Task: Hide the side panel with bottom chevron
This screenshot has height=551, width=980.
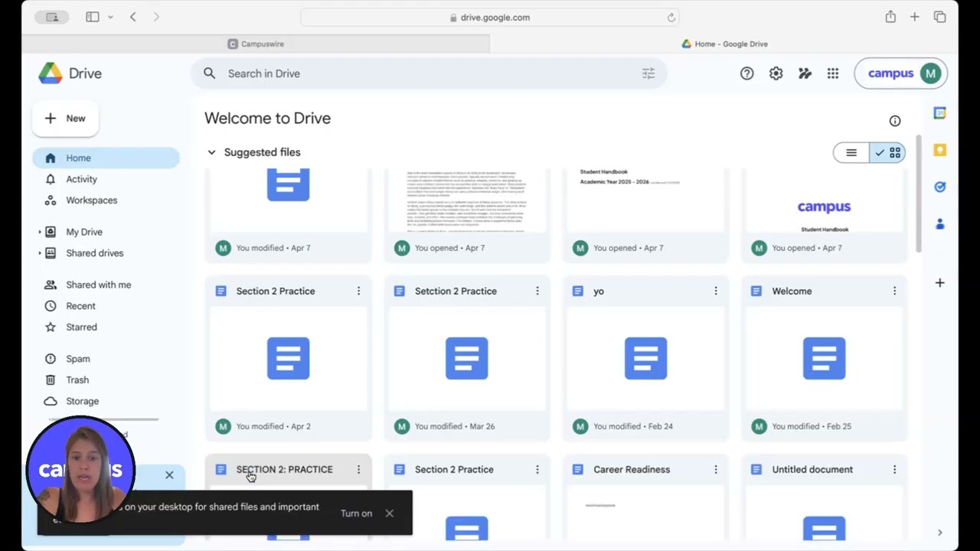Action: 940,533
